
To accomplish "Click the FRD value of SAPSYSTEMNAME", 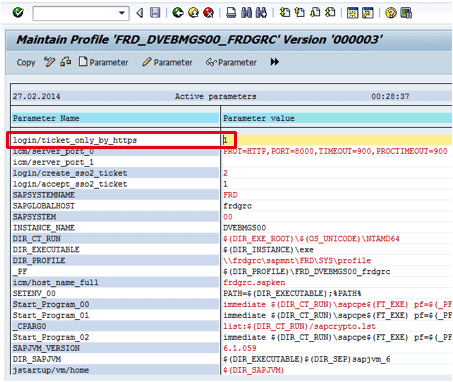I will click(x=230, y=195).
